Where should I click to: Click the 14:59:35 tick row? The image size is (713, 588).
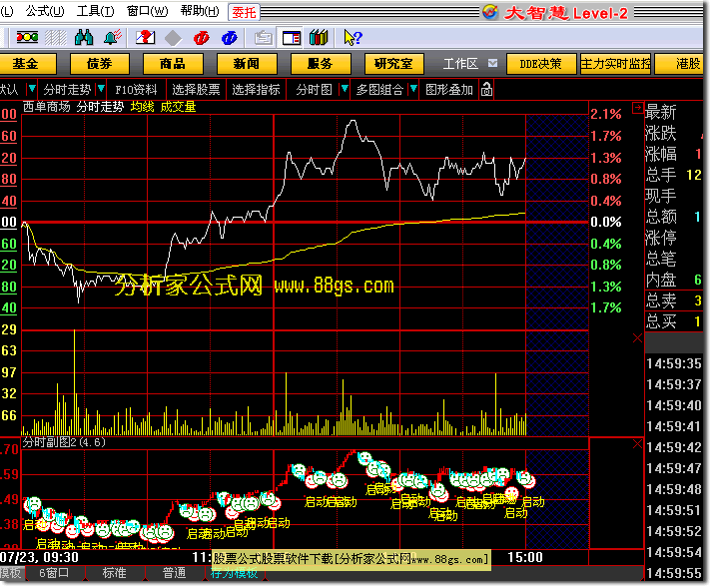[x=674, y=363]
